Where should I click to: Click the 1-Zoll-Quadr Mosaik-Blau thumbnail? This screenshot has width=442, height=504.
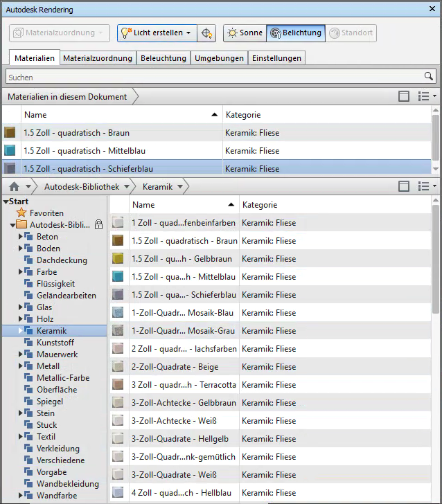pyautogui.click(x=118, y=312)
